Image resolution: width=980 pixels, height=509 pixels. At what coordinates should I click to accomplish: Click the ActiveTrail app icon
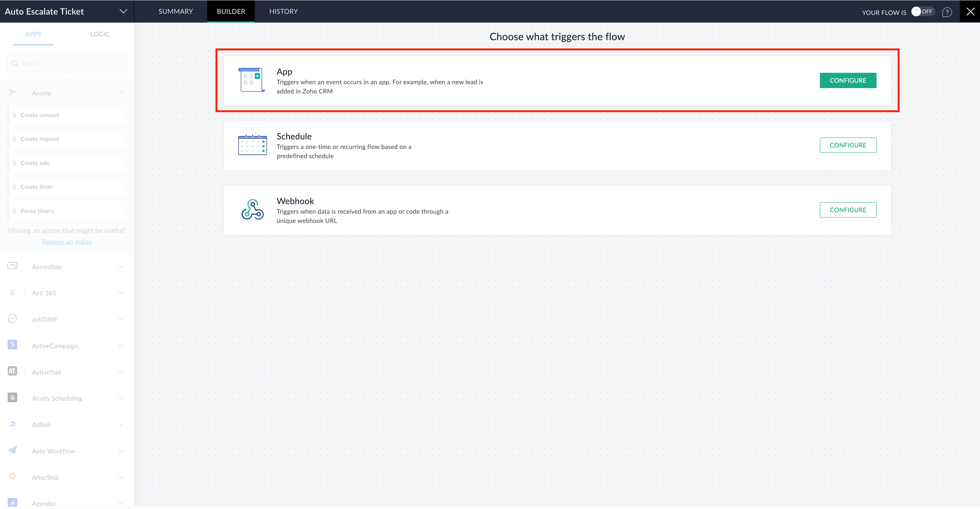point(13,371)
